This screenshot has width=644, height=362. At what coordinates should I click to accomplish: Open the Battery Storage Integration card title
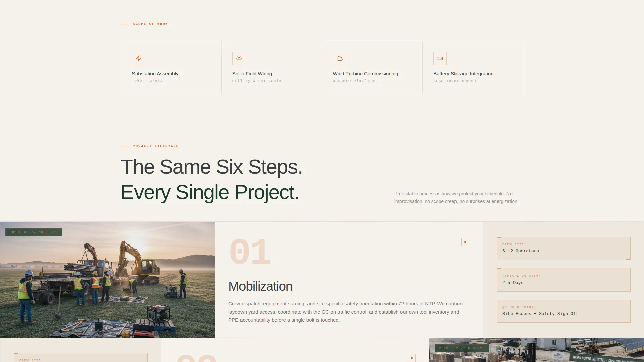pyautogui.click(x=463, y=74)
